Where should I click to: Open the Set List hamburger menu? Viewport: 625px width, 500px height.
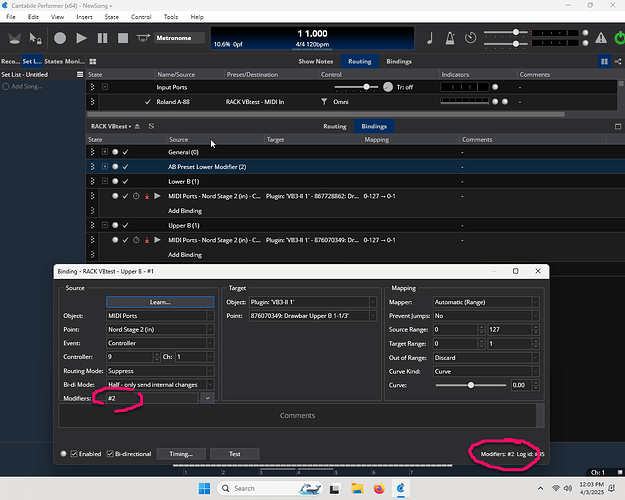[80, 75]
